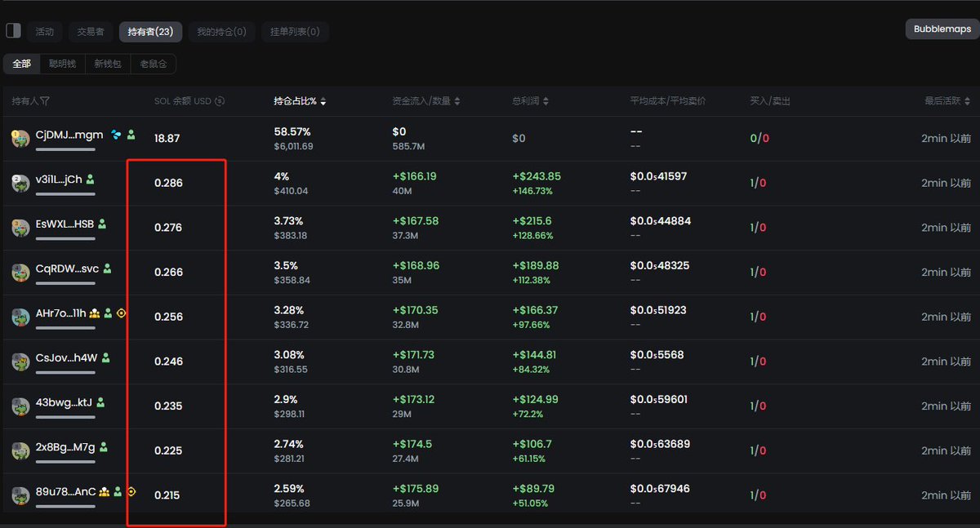Select the 聪明钱 filter
The width and height of the screenshot is (980, 528).
click(63, 64)
